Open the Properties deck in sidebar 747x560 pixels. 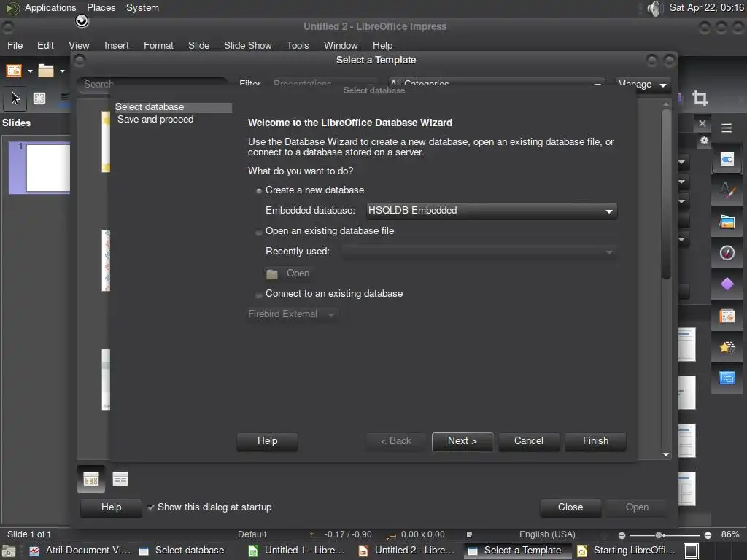[x=727, y=159]
